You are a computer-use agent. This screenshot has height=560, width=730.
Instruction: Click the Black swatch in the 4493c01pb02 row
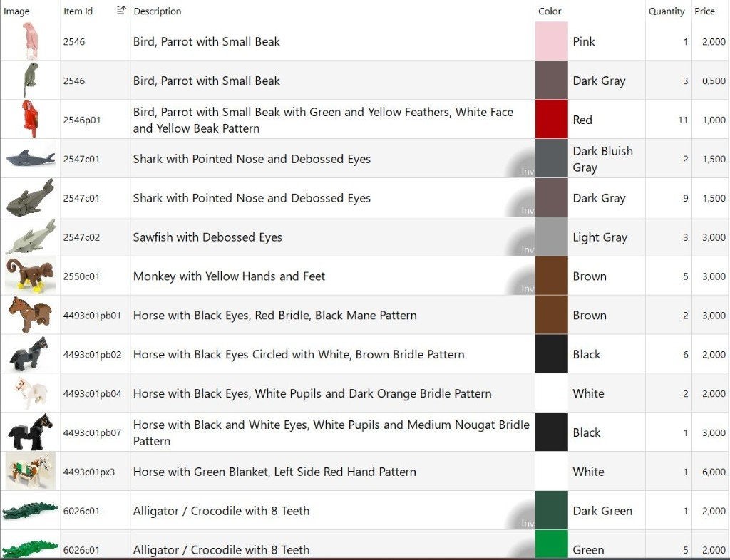click(551, 354)
